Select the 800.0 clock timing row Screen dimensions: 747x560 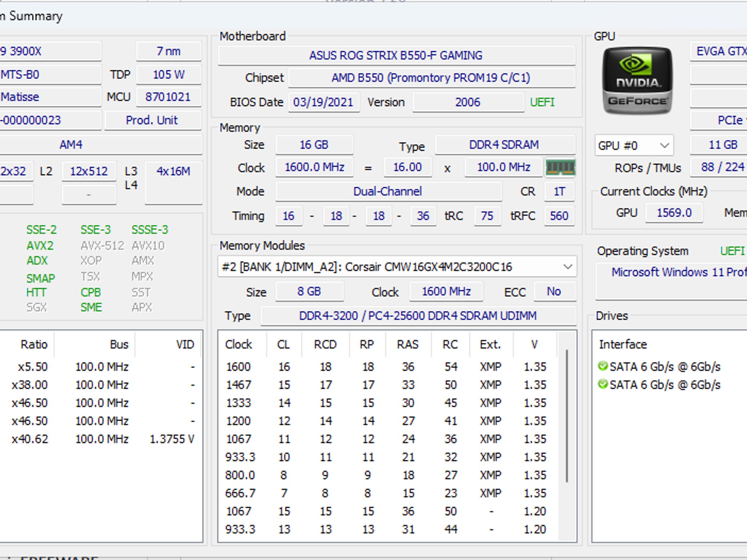[x=388, y=475]
